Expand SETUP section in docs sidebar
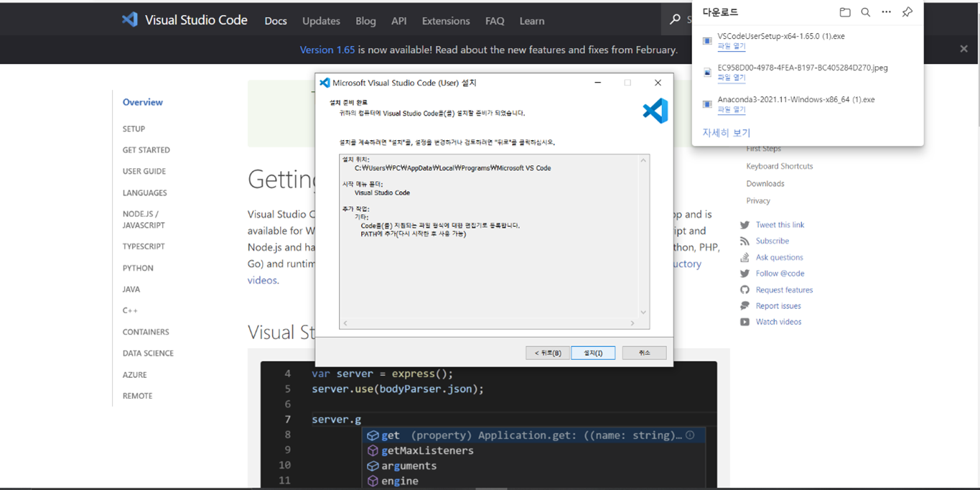 click(134, 129)
